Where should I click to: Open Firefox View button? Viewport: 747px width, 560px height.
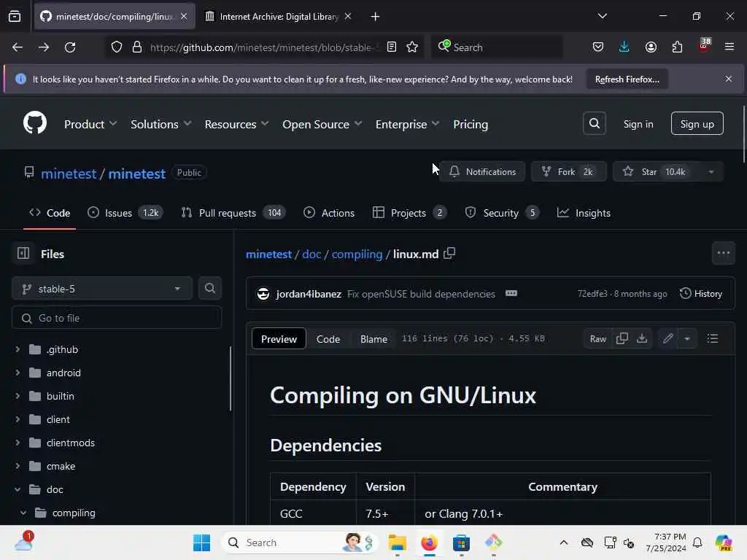coord(15,16)
